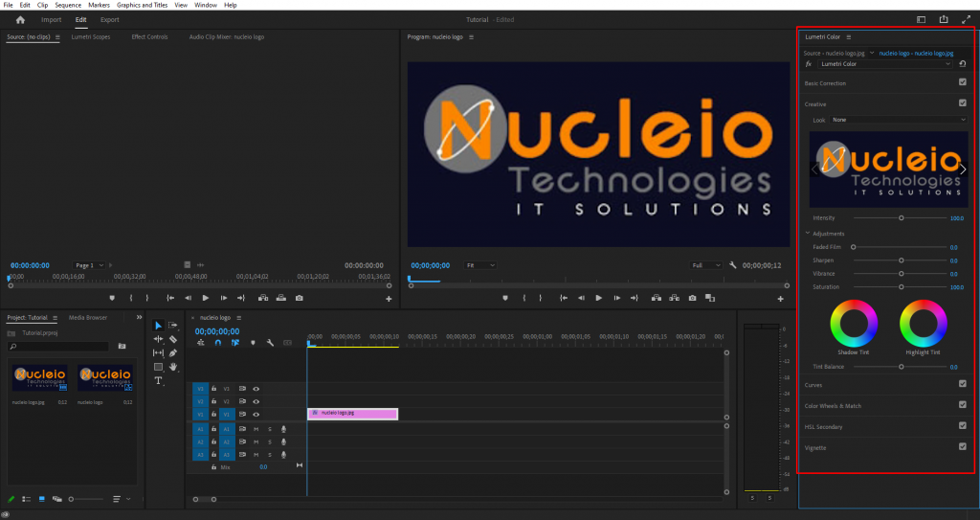Solo audio track A2
This screenshot has height=520, width=980.
pyautogui.click(x=270, y=441)
